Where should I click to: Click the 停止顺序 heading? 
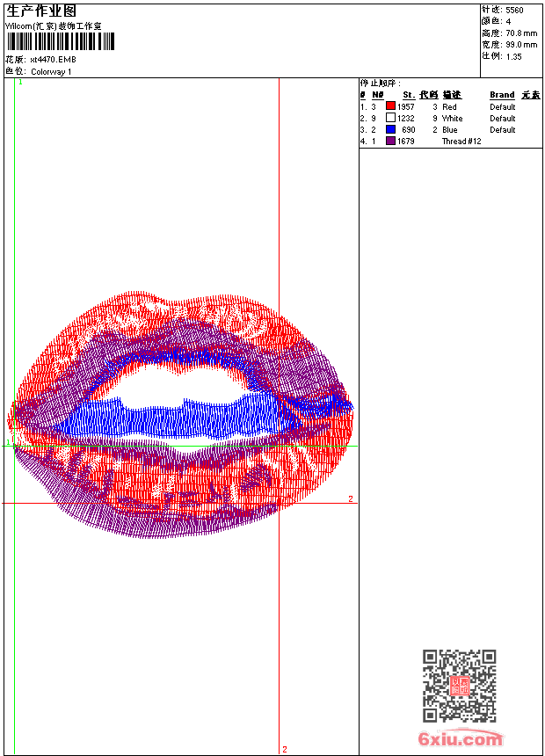click(380, 84)
